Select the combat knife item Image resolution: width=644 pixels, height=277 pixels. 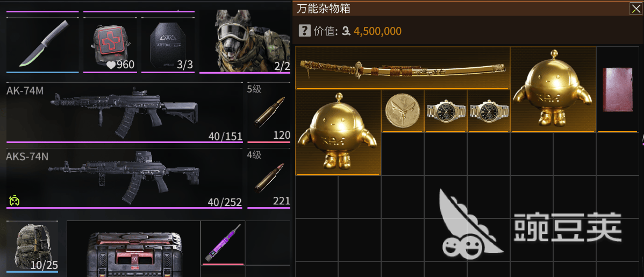click(x=42, y=45)
